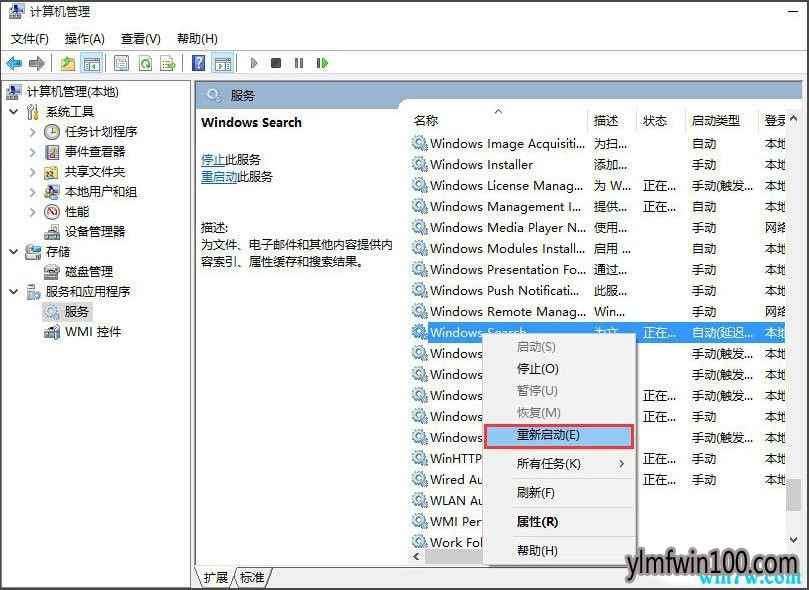Click the Pause service toolbar icon
The height and width of the screenshot is (590, 809).
tap(299, 63)
